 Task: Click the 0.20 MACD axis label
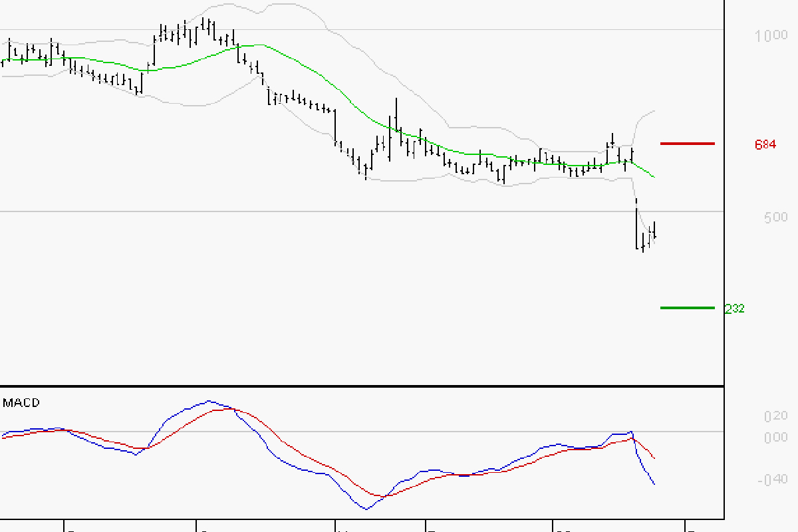click(775, 416)
